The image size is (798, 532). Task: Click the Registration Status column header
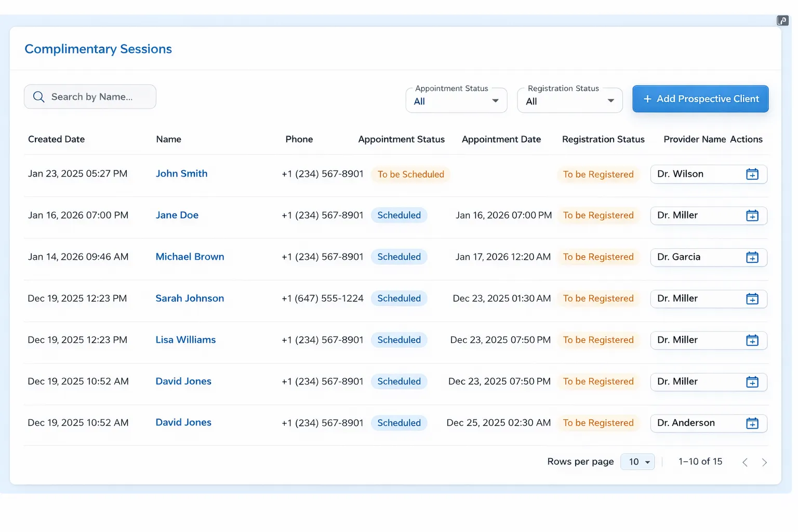click(x=603, y=139)
